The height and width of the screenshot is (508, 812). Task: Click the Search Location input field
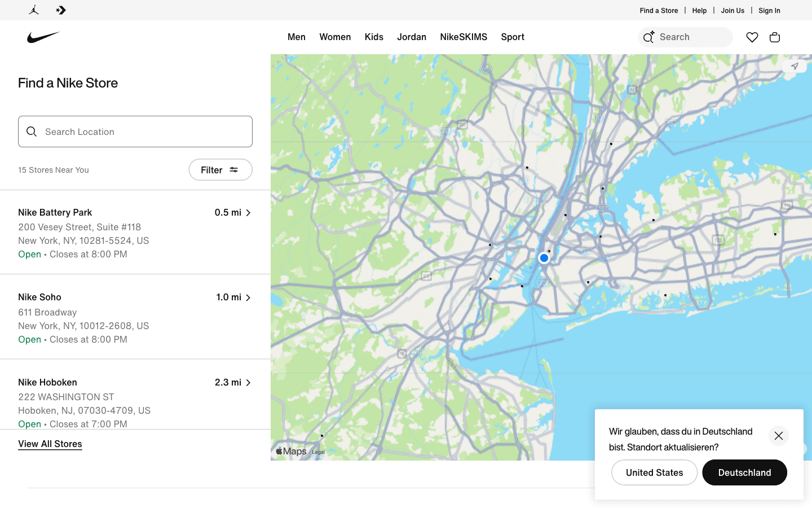coord(135,131)
